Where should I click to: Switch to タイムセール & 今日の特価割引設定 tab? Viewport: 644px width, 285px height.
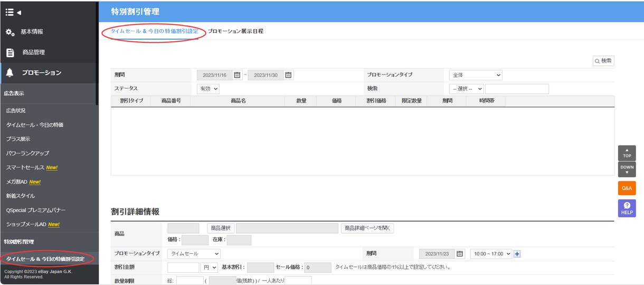tap(155, 31)
